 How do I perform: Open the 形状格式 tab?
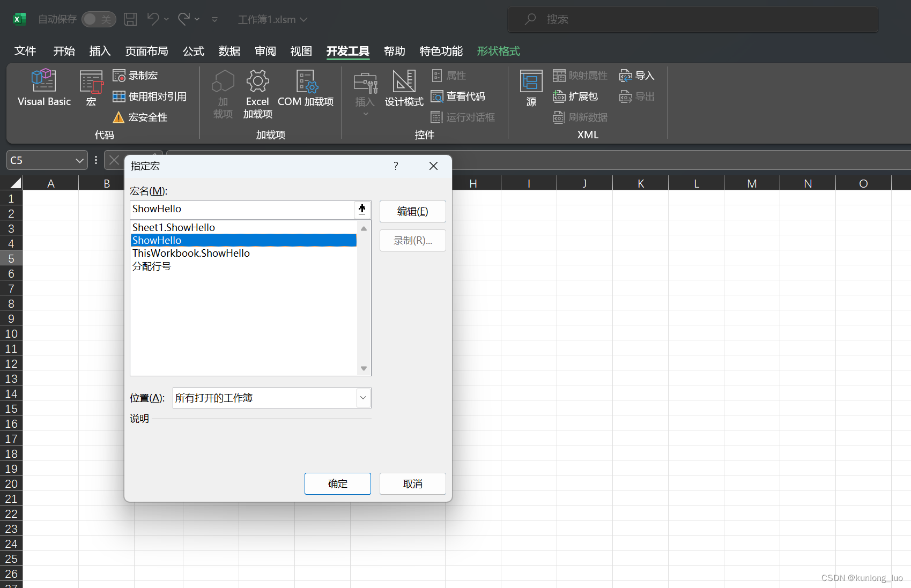[498, 51]
